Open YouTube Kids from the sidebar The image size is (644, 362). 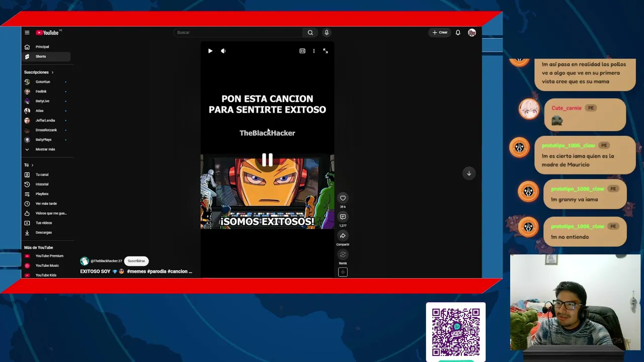coord(47,275)
